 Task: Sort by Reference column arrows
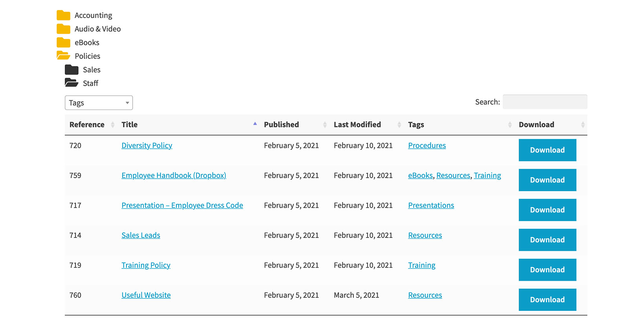[x=113, y=125]
